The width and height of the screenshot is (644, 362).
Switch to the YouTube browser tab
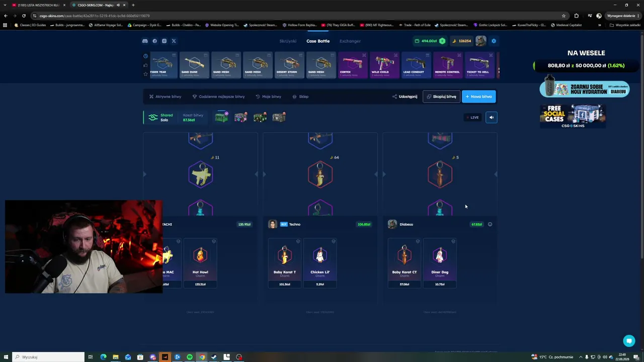38,5
